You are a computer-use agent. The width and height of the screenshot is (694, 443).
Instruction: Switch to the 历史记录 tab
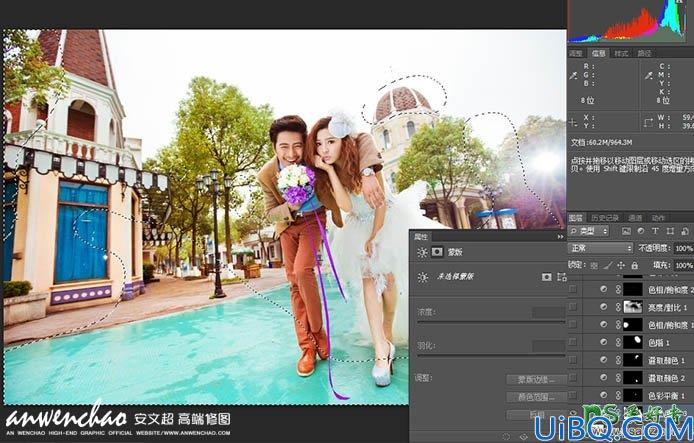click(604, 218)
